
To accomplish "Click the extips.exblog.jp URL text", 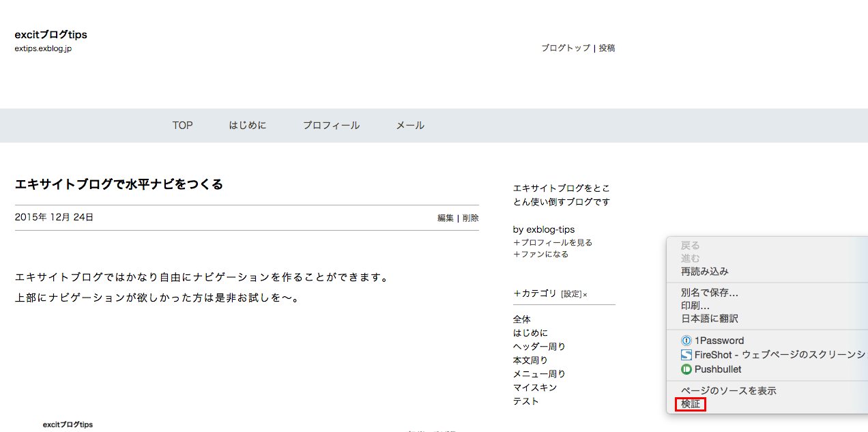I will click(x=43, y=49).
